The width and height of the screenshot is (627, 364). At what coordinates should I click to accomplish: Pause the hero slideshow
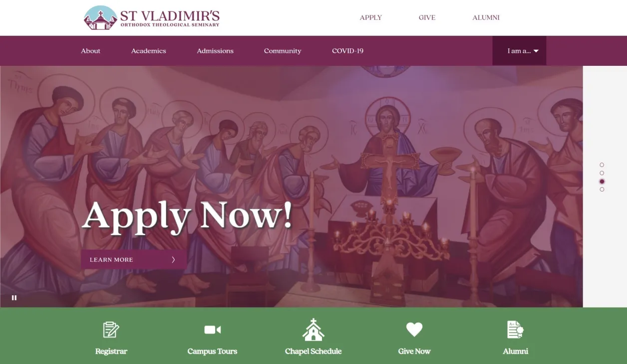click(x=14, y=298)
